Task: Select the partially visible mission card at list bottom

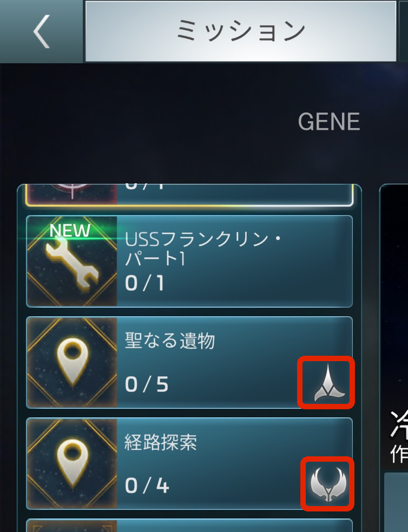Action: click(x=189, y=525)
